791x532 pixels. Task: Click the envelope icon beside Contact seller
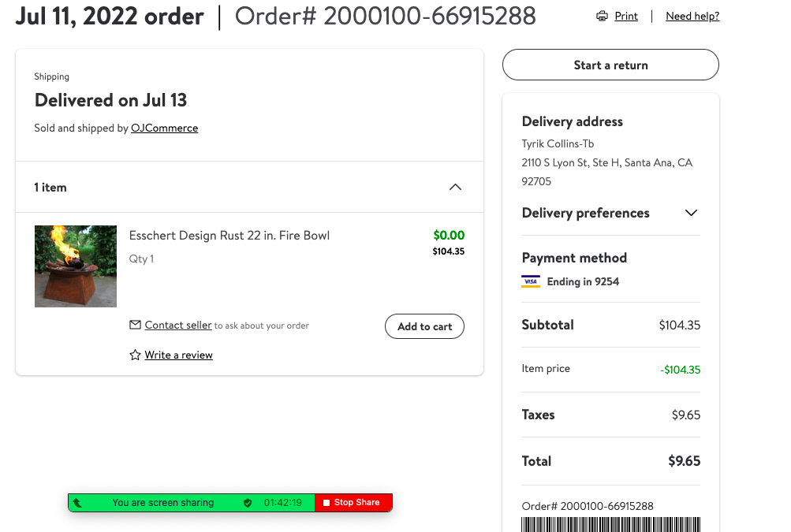135,325
